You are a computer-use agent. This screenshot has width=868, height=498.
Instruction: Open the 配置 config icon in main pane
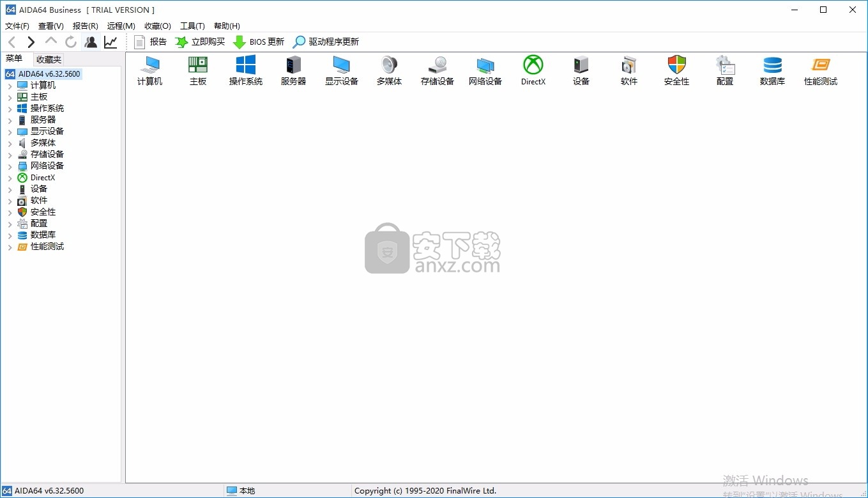tap(725, 70)
